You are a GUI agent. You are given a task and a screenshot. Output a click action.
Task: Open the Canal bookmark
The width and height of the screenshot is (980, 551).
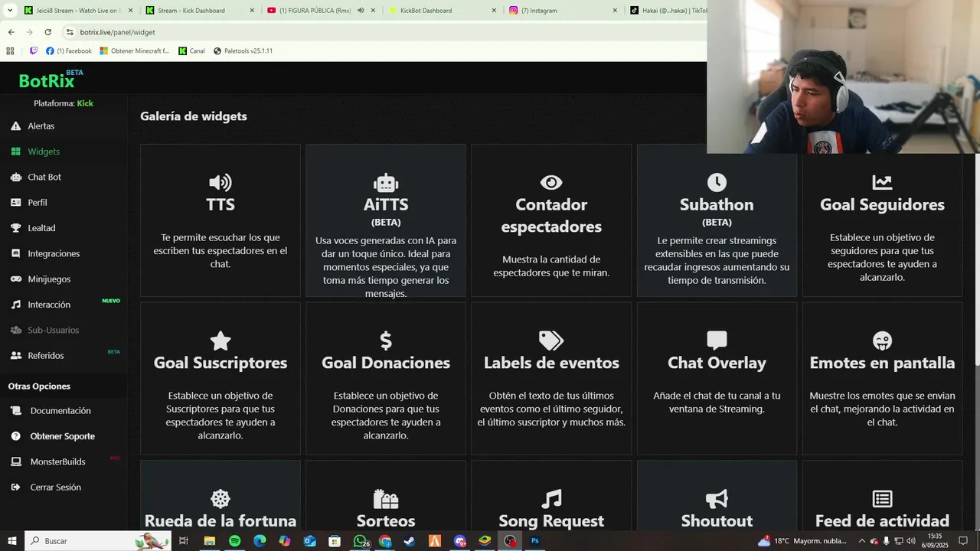(191, 51)
